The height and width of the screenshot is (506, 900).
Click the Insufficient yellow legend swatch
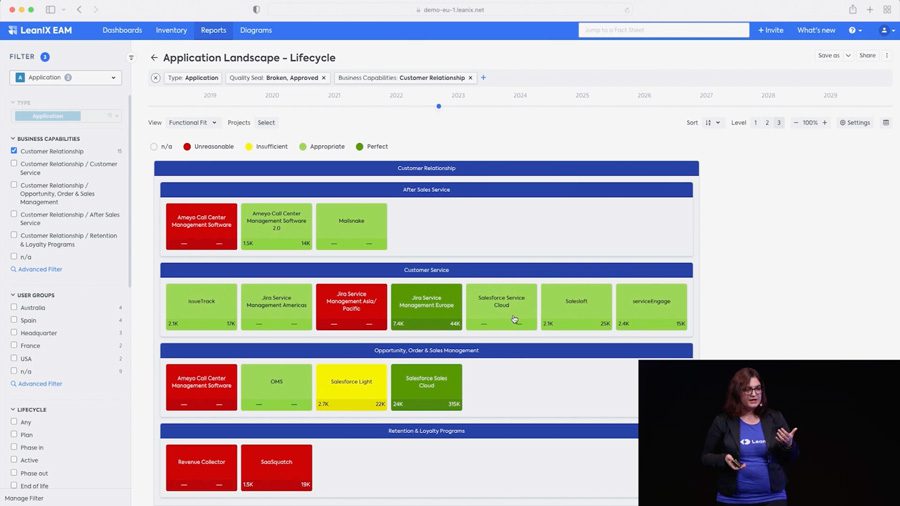click(x=249, y=147)
